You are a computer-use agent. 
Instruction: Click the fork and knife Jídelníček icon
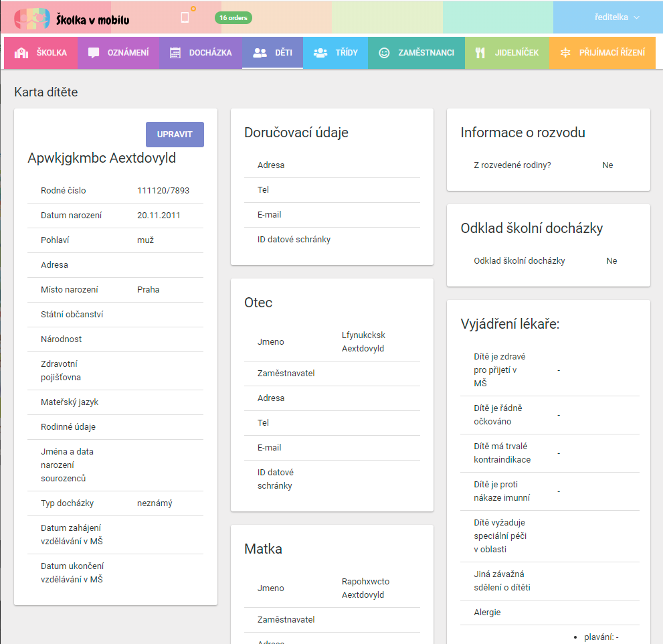(x=480, y=53)
